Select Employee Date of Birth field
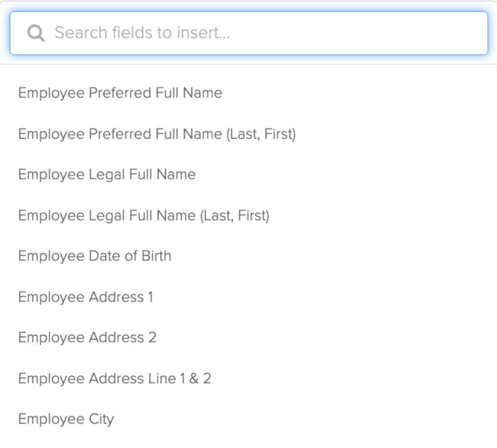The image size is (497, 448). click(95, 256)
